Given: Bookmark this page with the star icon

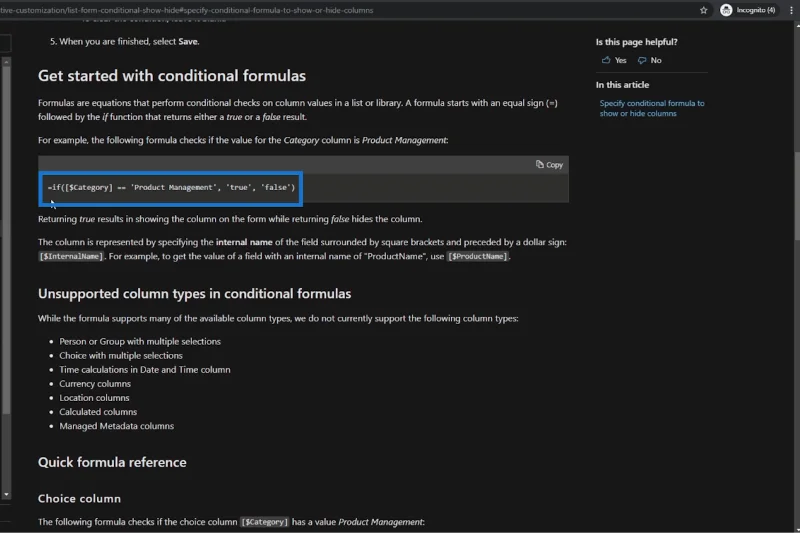Looking at the screenshot, I should 704,10.
